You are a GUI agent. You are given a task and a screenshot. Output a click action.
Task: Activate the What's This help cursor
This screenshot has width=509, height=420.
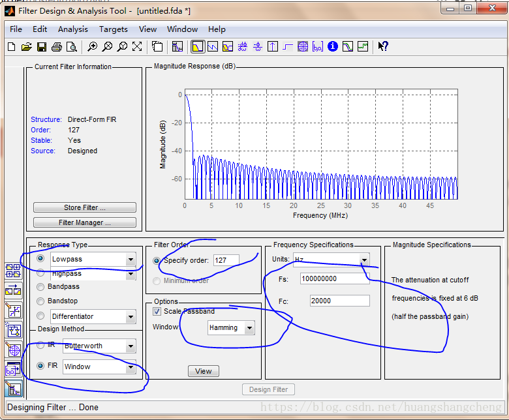(x=383, y=47)
